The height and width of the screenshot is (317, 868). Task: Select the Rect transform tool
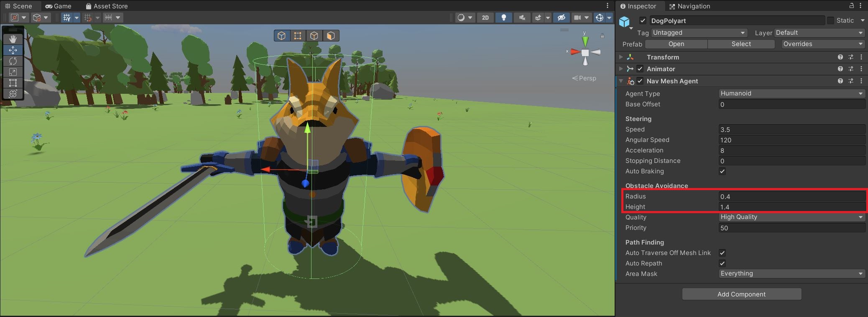(13, 83)
